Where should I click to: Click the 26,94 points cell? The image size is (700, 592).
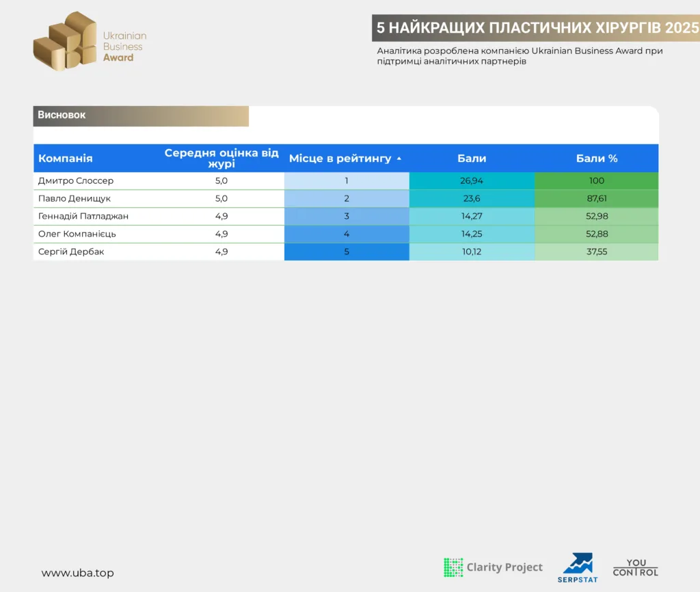[x=472, y=181]
